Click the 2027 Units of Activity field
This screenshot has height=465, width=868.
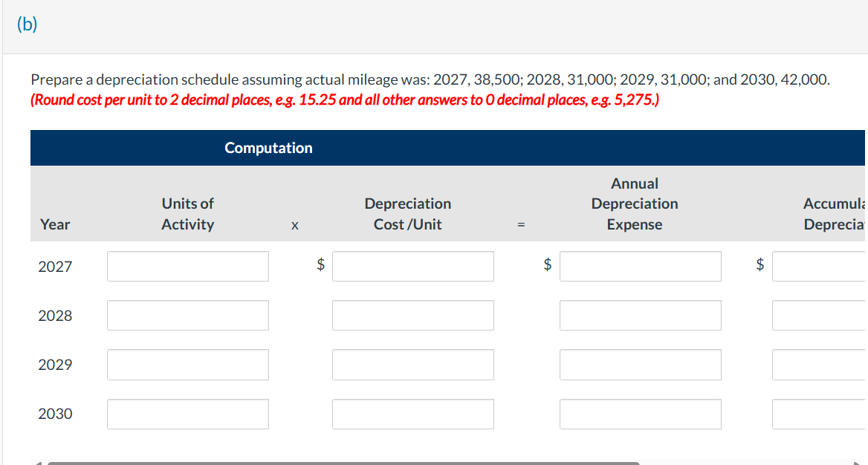[x=188, y=266]
